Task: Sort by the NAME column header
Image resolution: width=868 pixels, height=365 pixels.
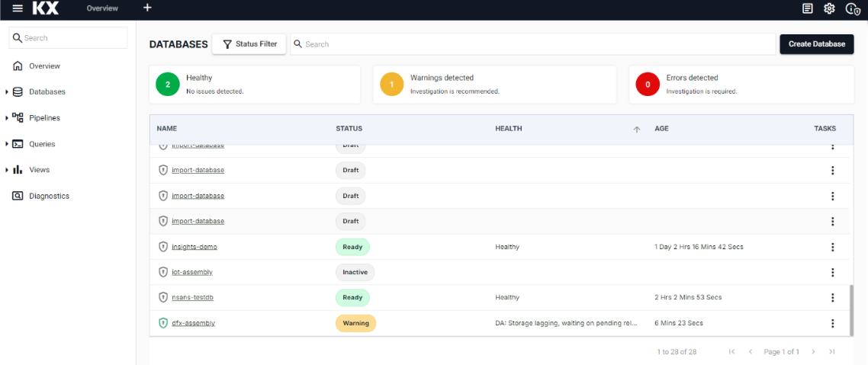Action: [x=166, y=128]
